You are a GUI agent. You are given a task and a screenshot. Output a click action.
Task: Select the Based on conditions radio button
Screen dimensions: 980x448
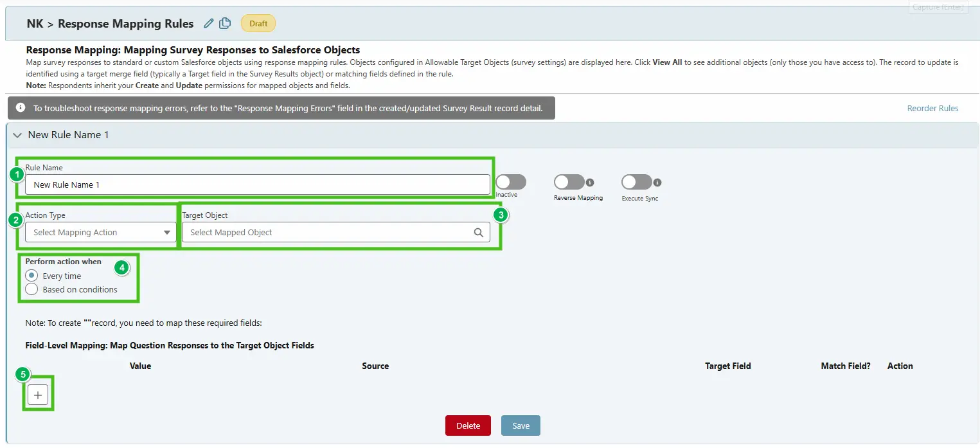30,289
